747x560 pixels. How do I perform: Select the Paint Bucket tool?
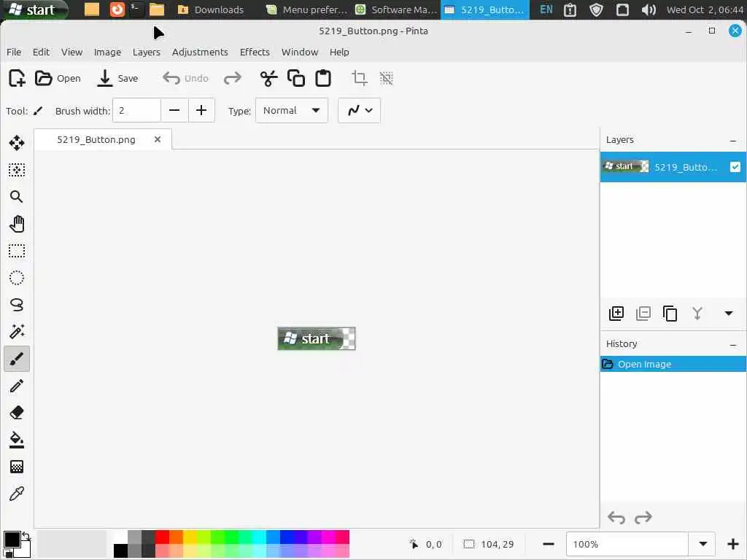tap(17, 440)
